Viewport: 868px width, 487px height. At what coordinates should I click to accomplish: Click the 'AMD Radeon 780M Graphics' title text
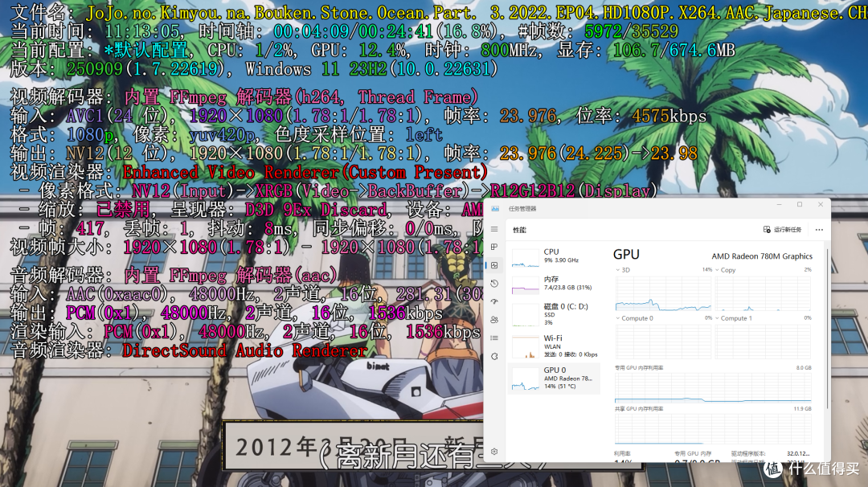tap(762, 256)
